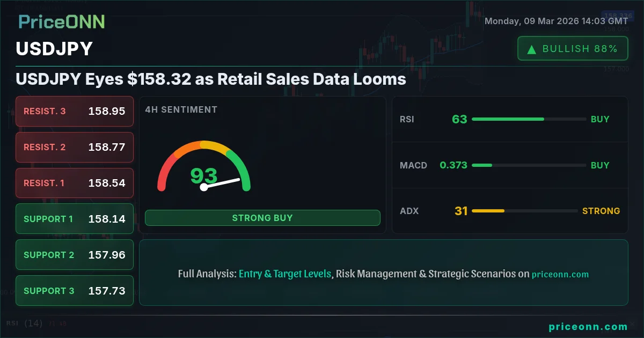
Task: Select the SUPPORT 1 level 158.14
Action: 75,219
